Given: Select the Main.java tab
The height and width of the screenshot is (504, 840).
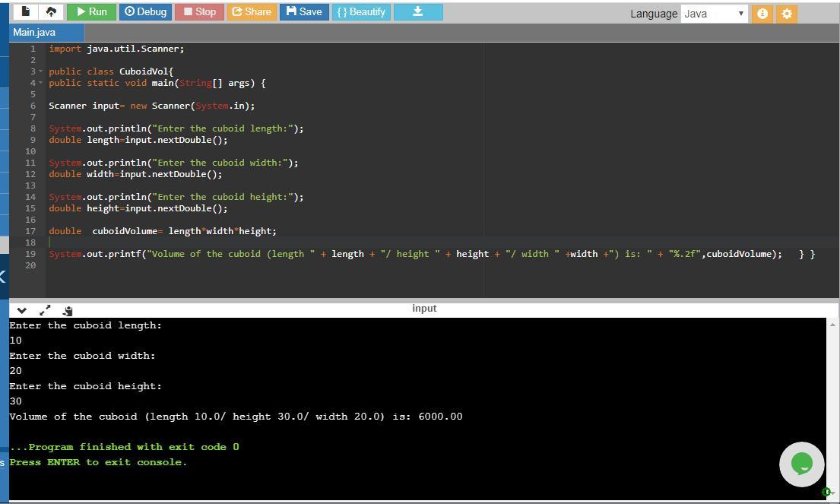Looking at the screenshot, I should tap(34, 32).
